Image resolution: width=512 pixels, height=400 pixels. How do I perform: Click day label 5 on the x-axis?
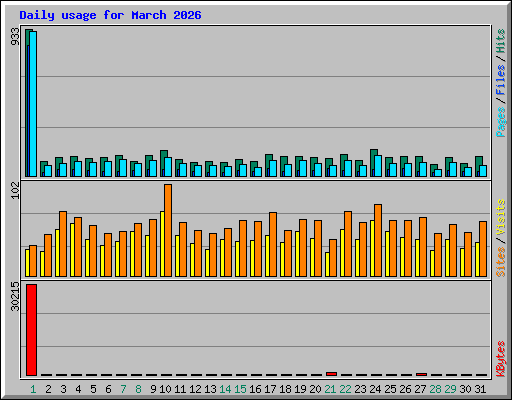(93, 389)
